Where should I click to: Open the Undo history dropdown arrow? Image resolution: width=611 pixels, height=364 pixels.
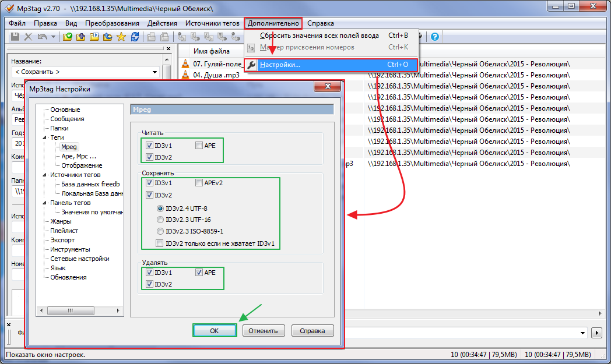(53, 37)
